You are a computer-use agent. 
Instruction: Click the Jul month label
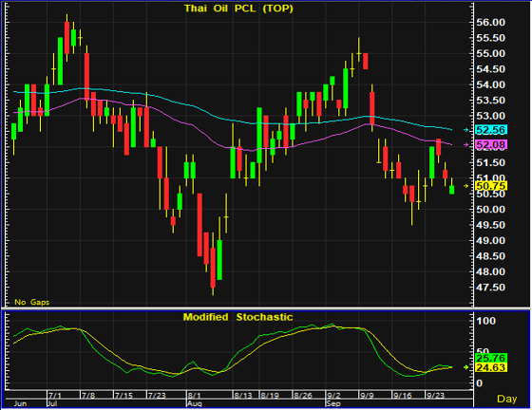(52, 403)
